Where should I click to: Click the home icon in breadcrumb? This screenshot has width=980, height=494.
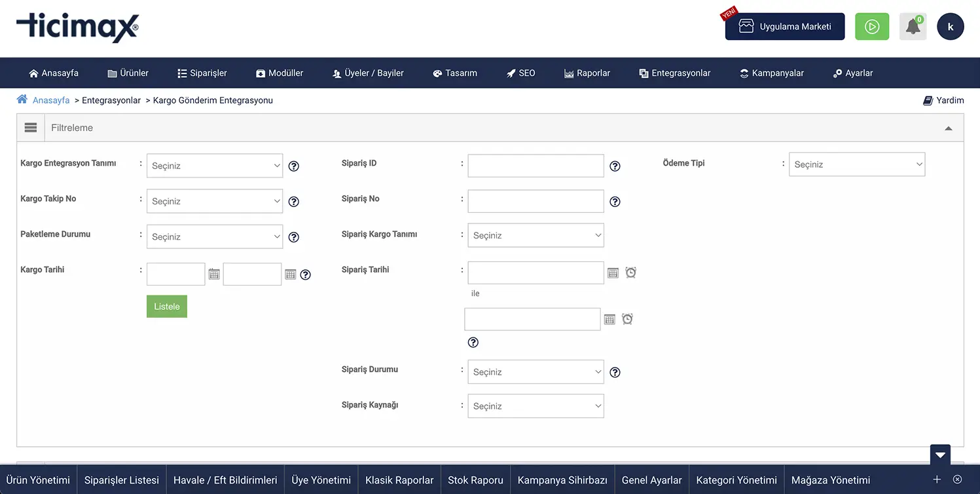[x=22, y=100]
